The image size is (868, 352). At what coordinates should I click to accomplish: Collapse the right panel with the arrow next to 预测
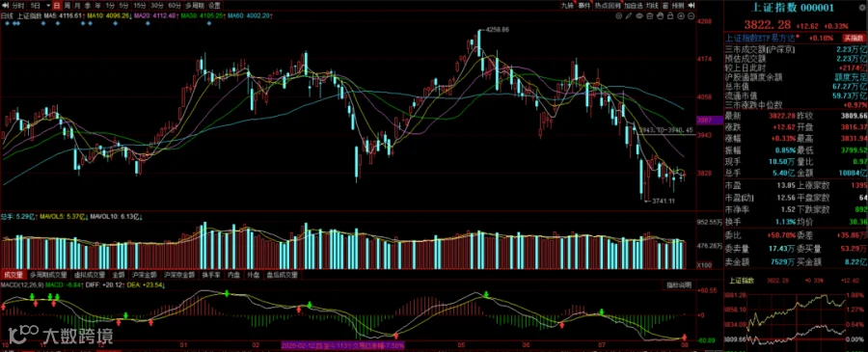pyautogui.click(x=691, y=6)
